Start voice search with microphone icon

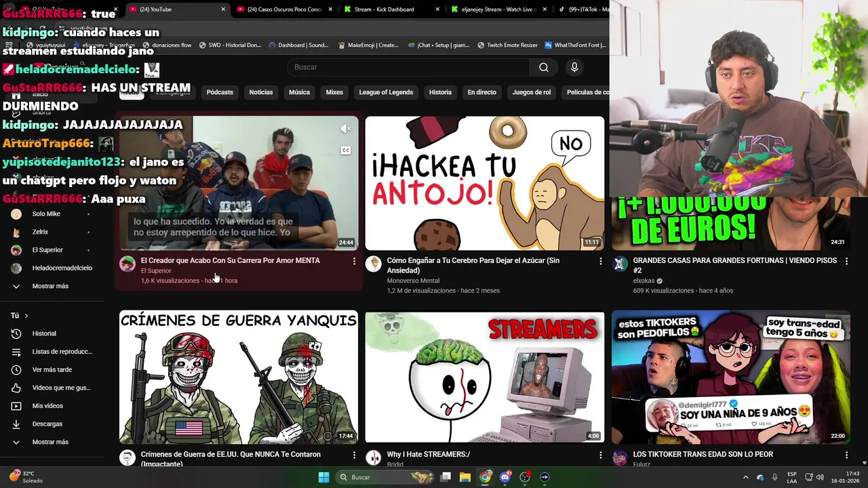pyautogui.click(x=574, y=67)
